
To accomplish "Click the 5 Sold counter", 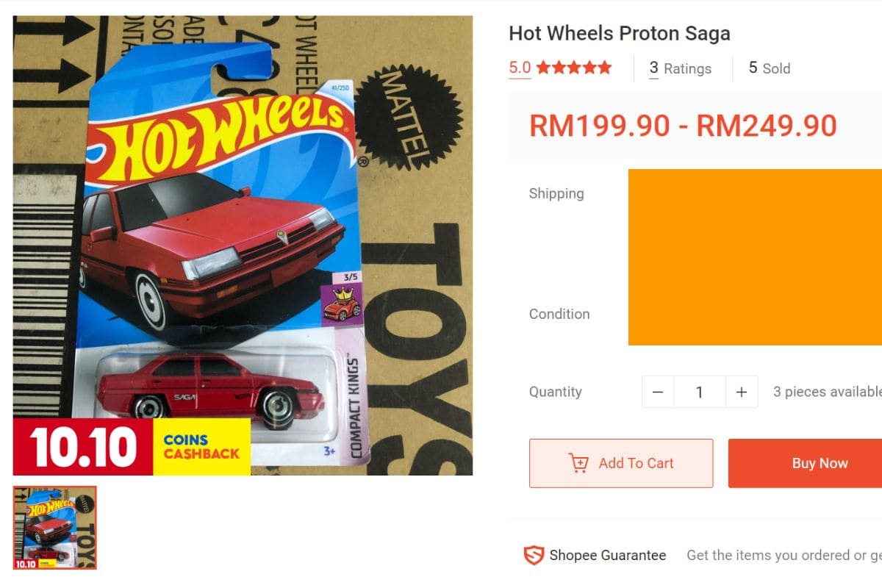I will 769,68.
